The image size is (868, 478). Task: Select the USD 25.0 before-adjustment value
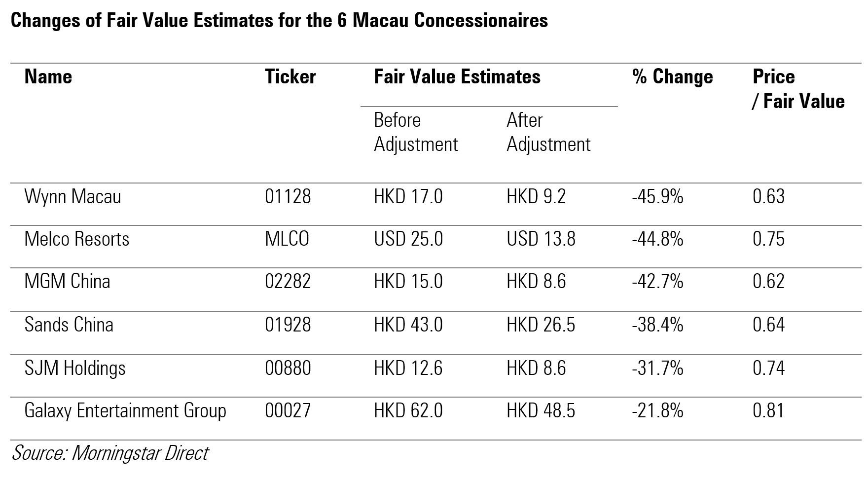click(408, 239)
